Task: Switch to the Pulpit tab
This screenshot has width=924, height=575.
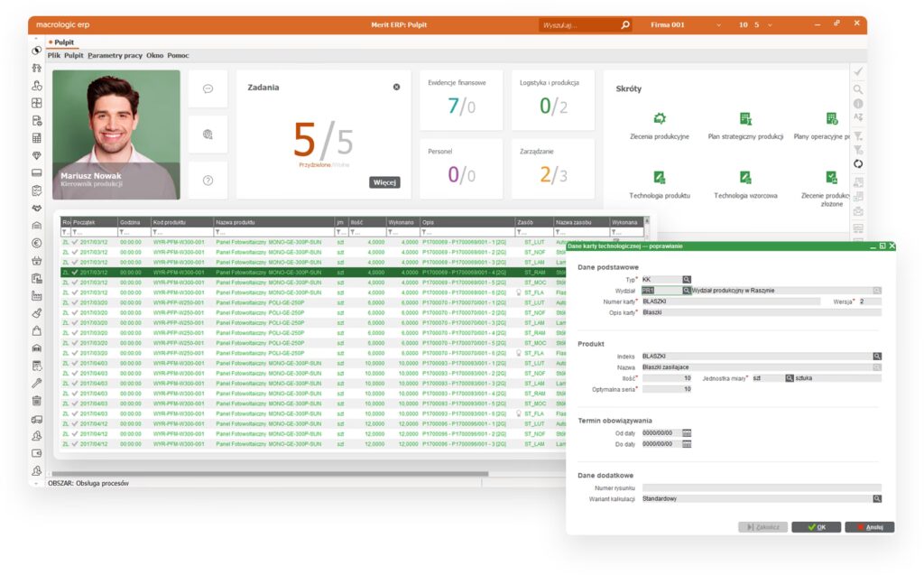Action: 61,42
